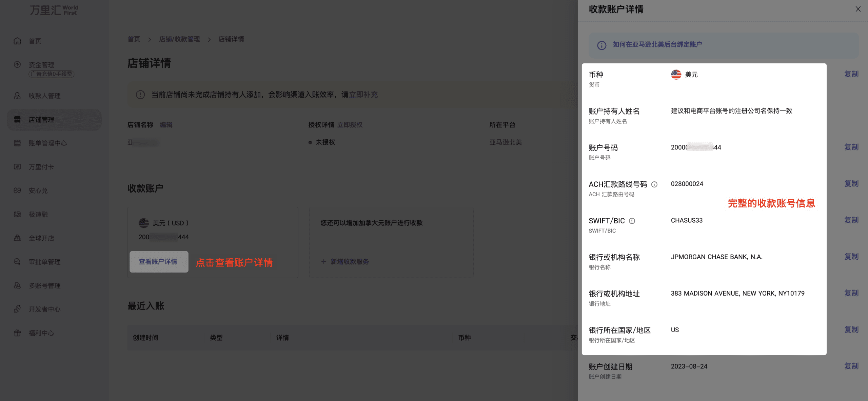Click the 店铺/收款管理 breadcrumb
Viewport: 868px width, 401px height.
179,39
